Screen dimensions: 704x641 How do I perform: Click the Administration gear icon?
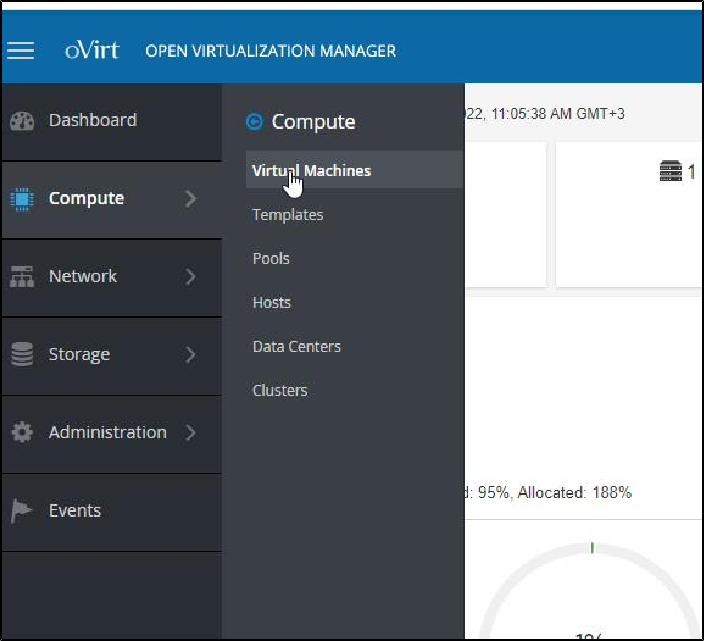tap(22, 433)
